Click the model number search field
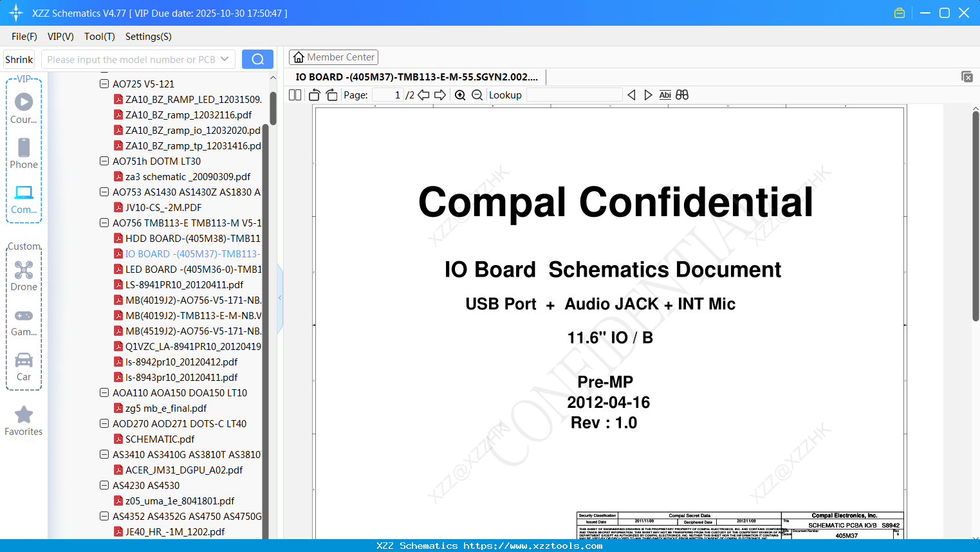 (131, 59)
